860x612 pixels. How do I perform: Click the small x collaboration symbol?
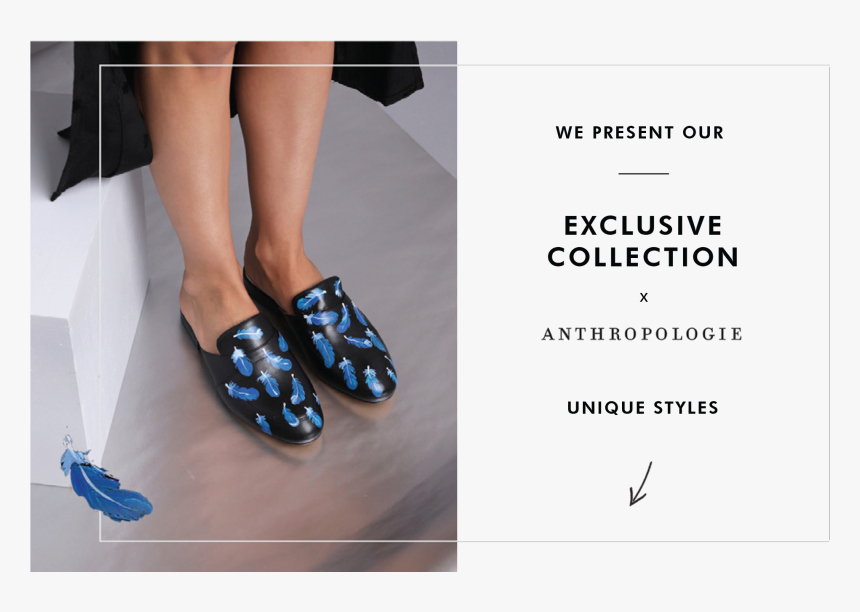pyautogui.click(x=644, y=298)
